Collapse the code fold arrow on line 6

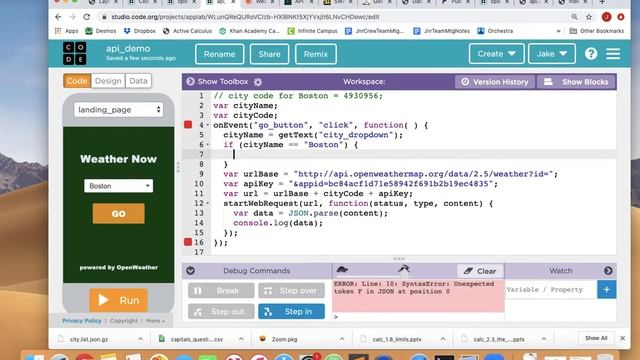(x=208, y=144)
